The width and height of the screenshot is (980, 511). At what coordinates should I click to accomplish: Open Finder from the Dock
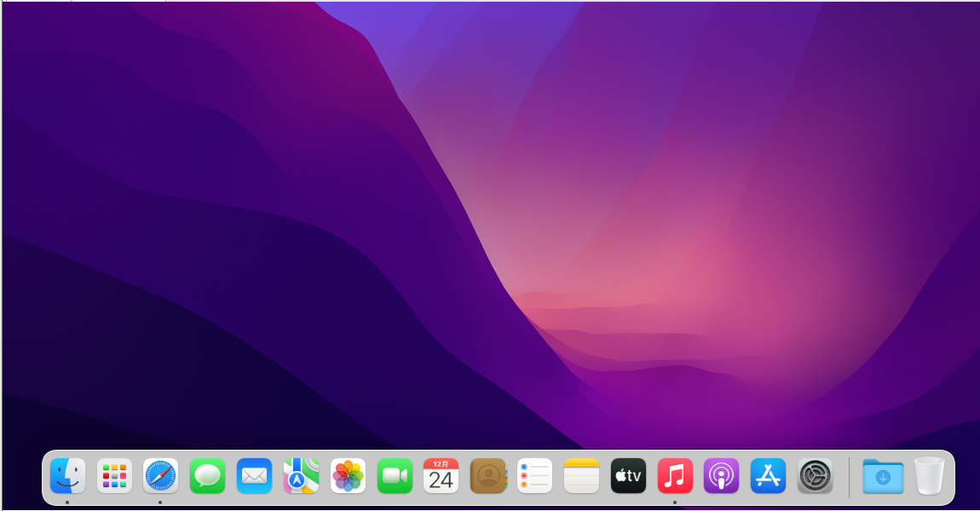[x=67, y=476]
